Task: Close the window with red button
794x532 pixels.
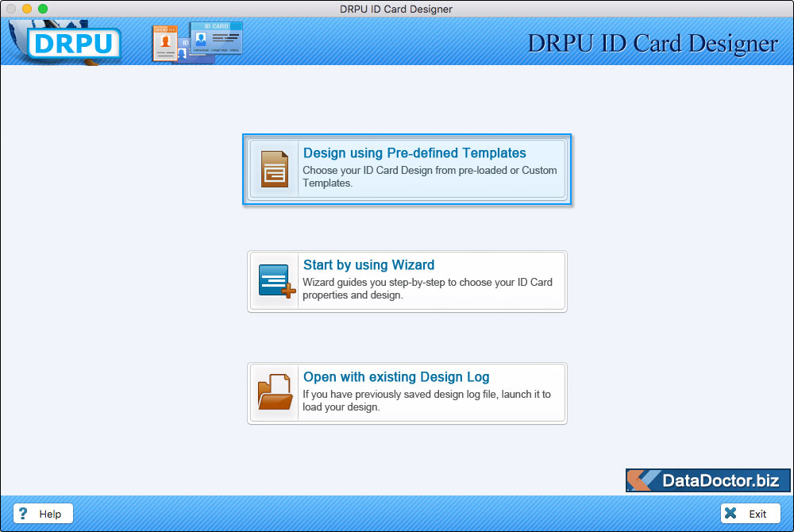Action: 11,9
